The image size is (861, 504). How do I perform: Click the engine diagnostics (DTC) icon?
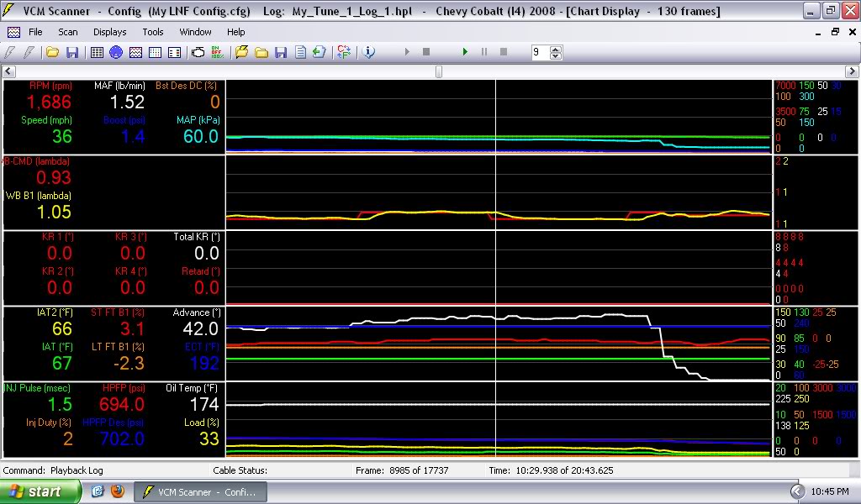click(x=198, y=52)
